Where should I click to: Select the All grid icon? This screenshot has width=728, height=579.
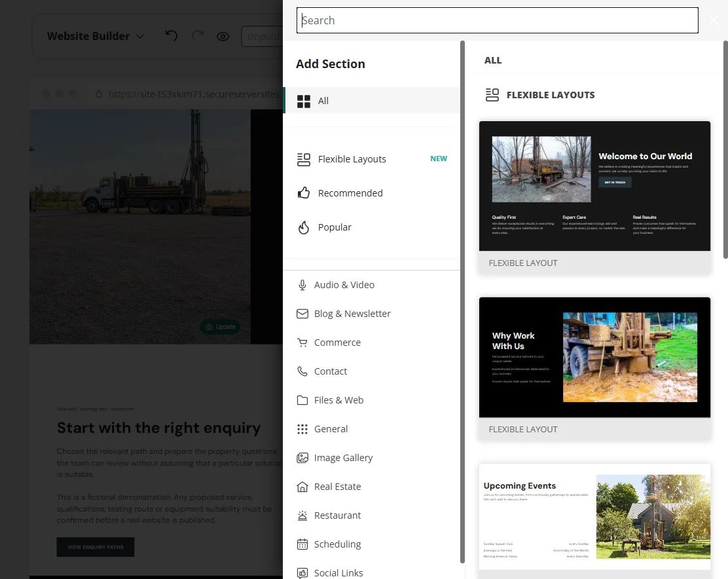[304, 102]
